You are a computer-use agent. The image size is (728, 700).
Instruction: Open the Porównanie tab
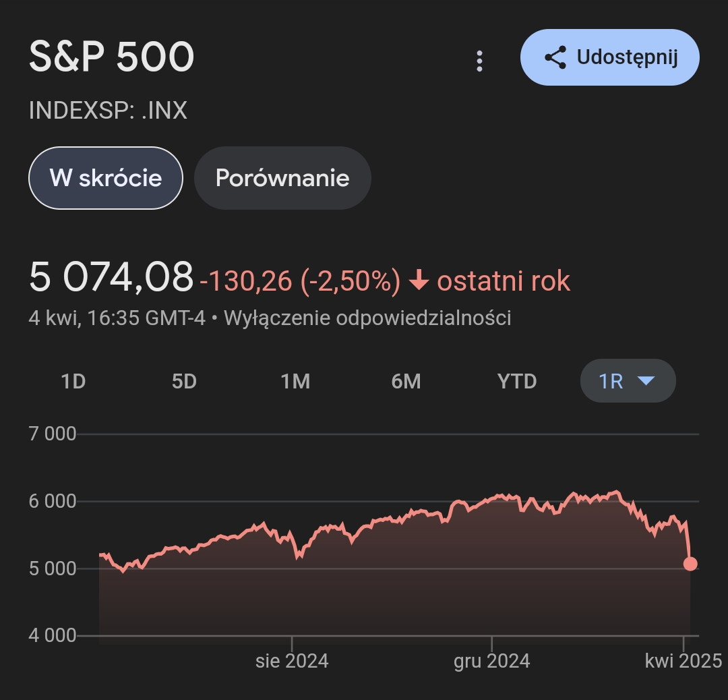pyautogui.click(x=282, y=178)
